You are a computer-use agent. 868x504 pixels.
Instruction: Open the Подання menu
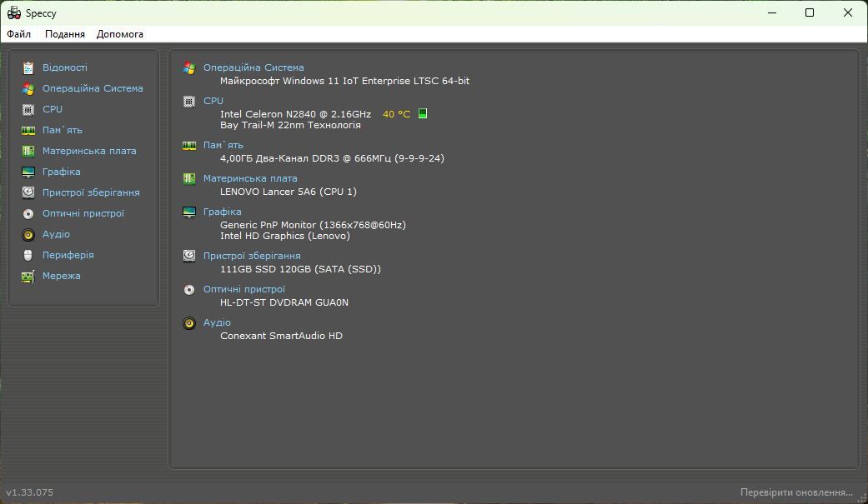(x=65, y=34)
